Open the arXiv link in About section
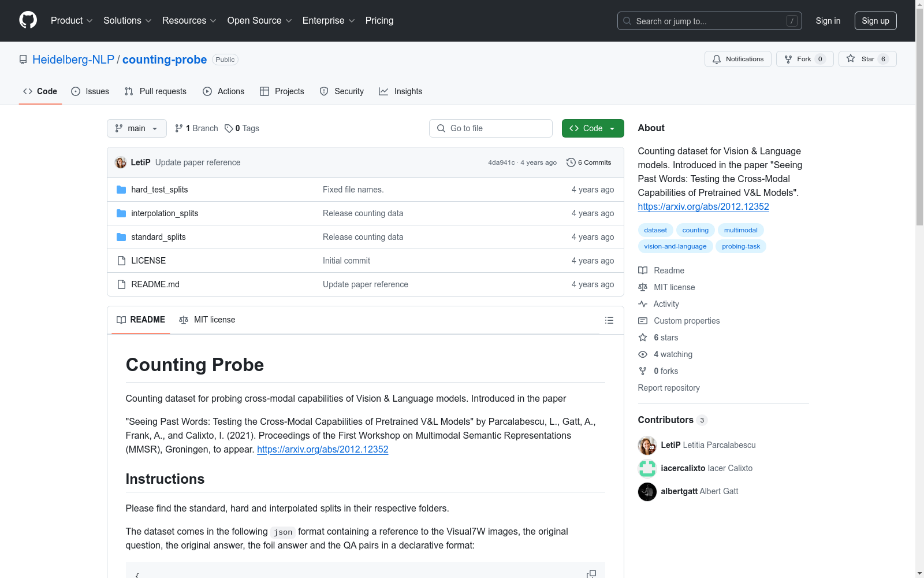The image size is (924, 578). 703,206
